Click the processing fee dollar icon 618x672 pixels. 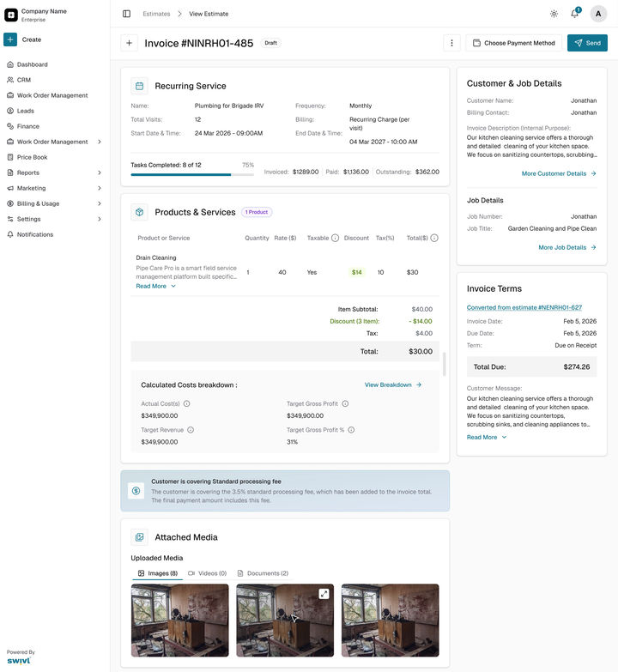click(x=136, y=491)
